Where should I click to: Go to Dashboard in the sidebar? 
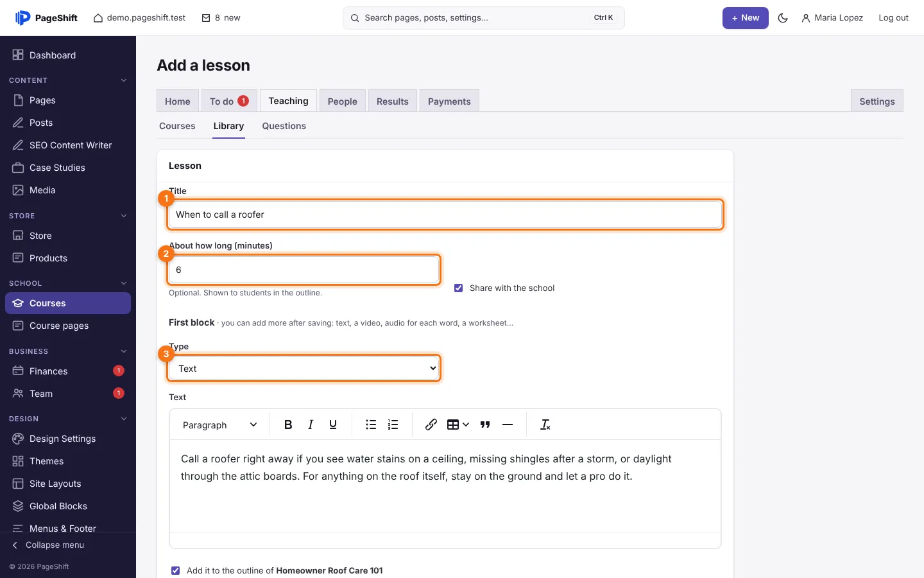point(68,55)
